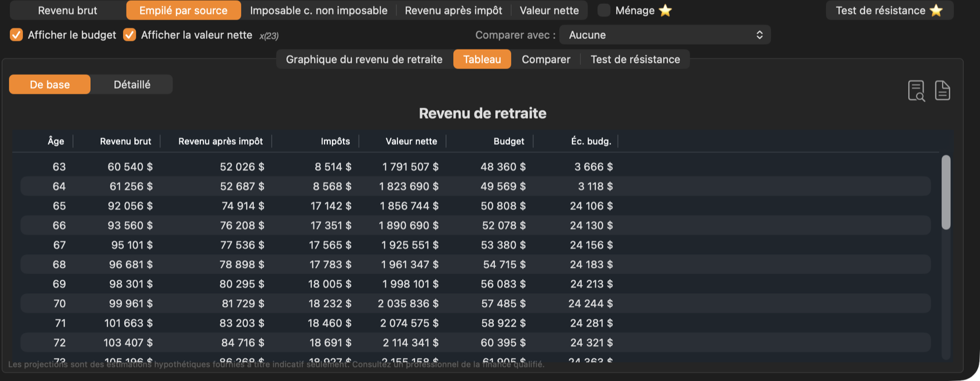Select Imposable c. non imposable tab

point(318,10)
